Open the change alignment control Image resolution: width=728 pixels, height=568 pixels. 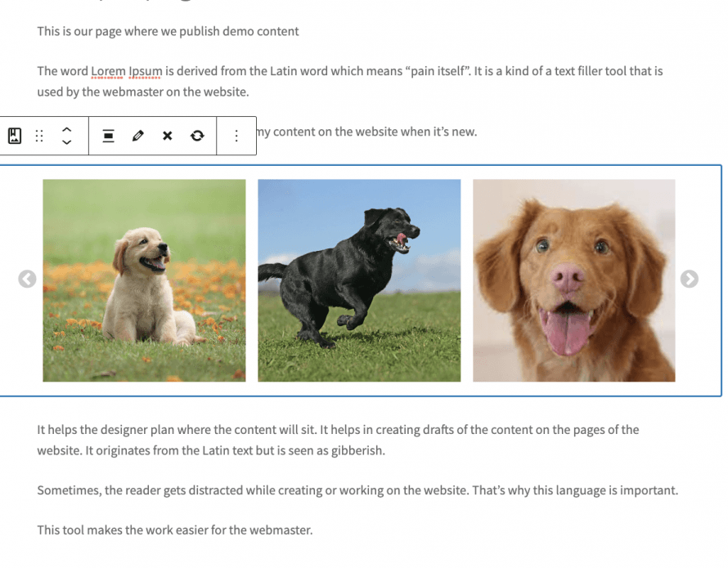point(108,136)
